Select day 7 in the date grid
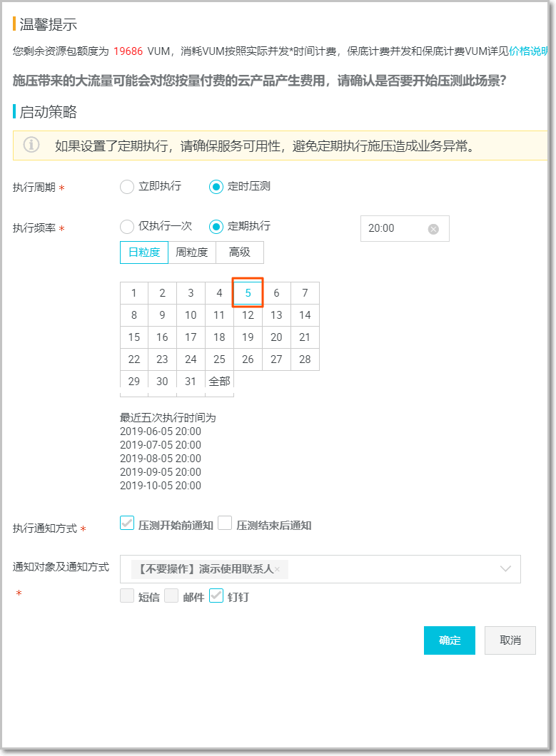This screenshot has width=556, height=756. coord(305,293)
